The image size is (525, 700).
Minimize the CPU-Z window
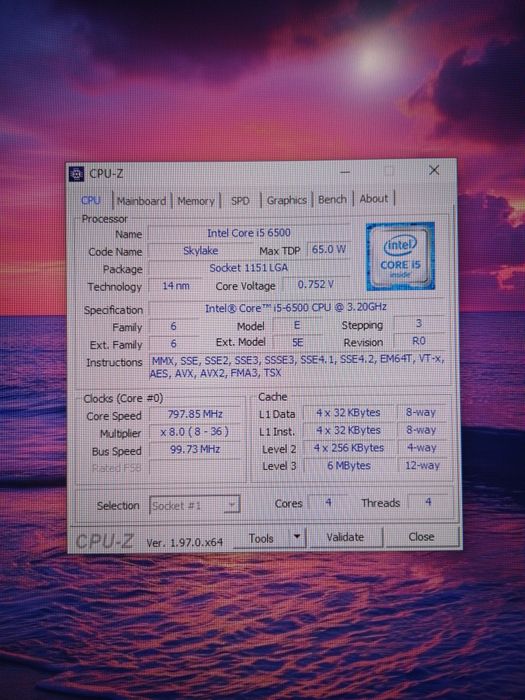click(345, 171)
